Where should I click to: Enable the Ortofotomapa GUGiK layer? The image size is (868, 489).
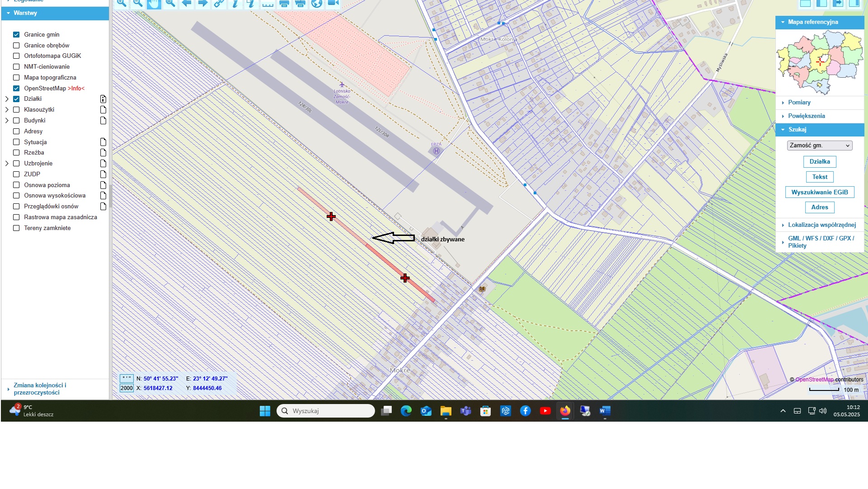16,56
